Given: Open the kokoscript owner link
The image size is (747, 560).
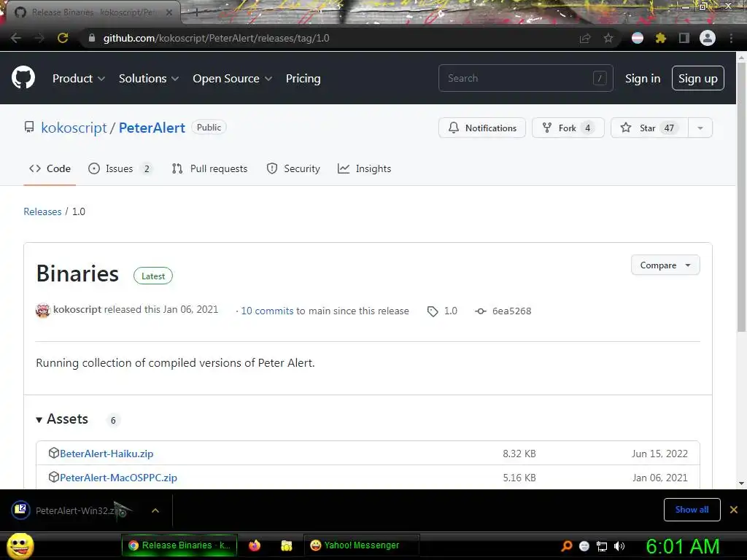Looking at the screenshot, I should (x=74, y=128).
